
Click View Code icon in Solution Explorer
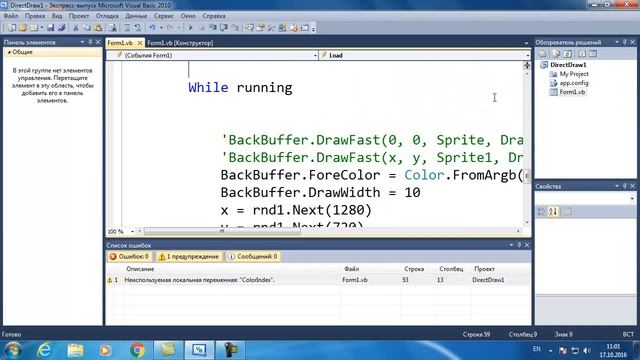pyautogui.click(x=582, y=54)
